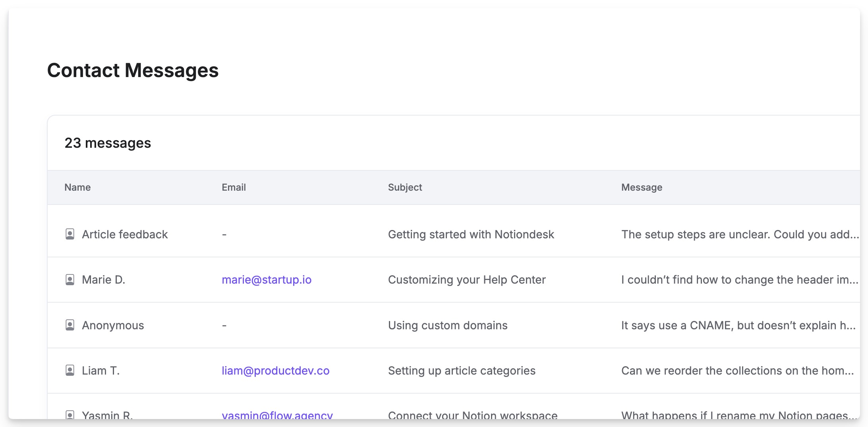Select the Yasmin R. name cell
Screen dimensions: 868x427
coord(107,415)
